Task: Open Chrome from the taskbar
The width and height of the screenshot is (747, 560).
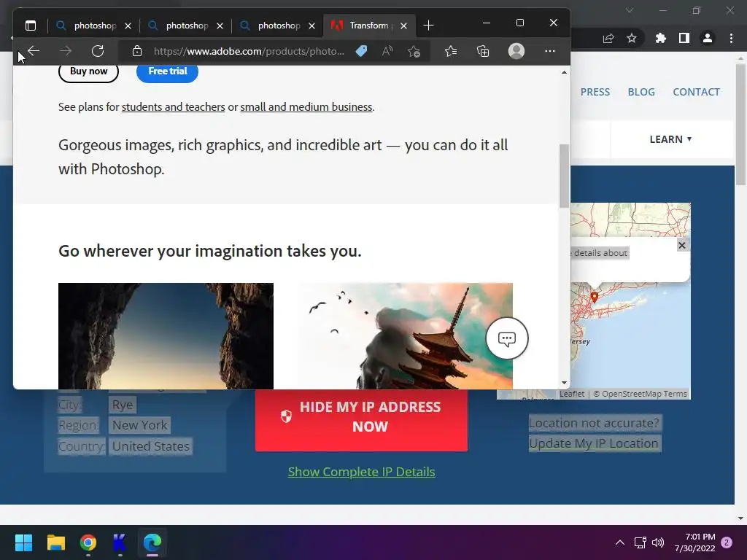Action: point(88,542)
